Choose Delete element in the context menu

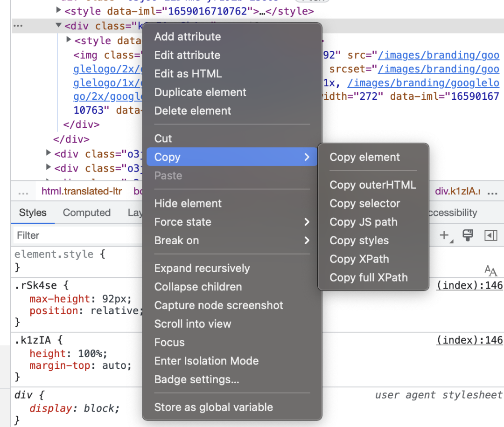(x=192, y=110)
